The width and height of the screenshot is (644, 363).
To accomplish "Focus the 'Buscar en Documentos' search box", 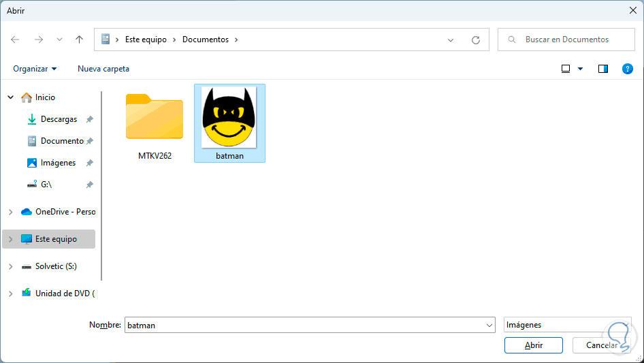I will pyautogui.click(x=566, y=40).
